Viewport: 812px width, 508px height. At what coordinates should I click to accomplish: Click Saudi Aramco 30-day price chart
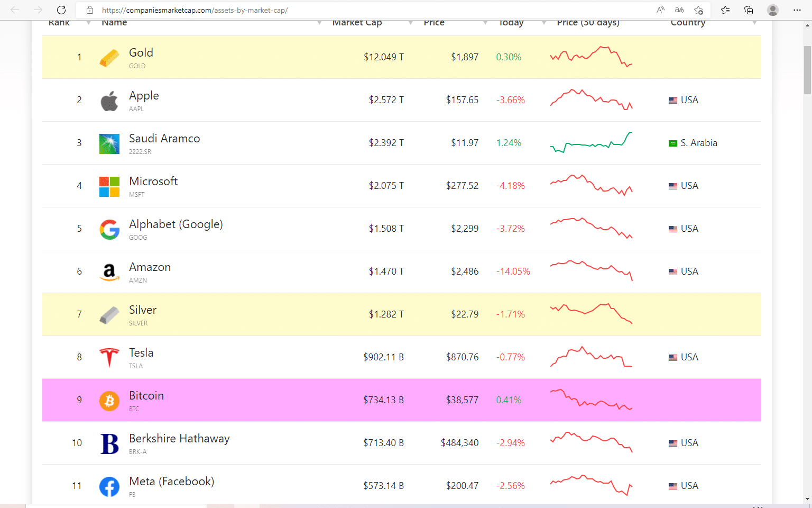pyautogui.click(x=591, y=142)
